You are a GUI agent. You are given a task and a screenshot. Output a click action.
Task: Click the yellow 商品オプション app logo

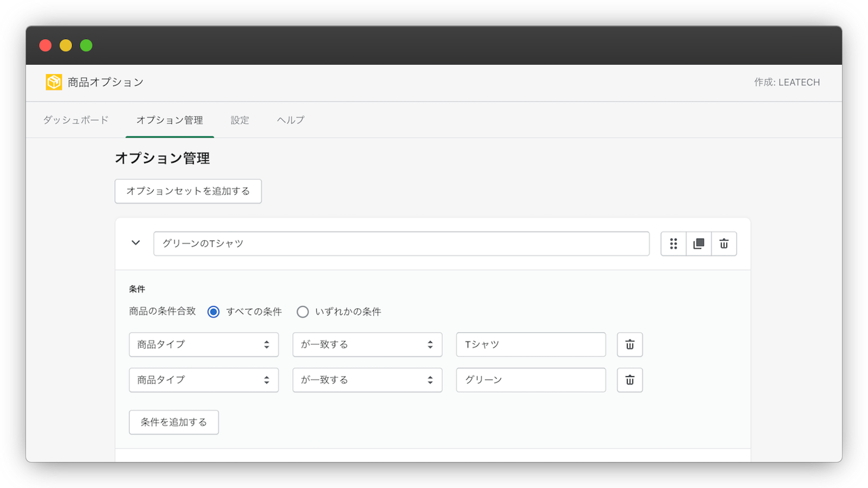coord(54,82)
